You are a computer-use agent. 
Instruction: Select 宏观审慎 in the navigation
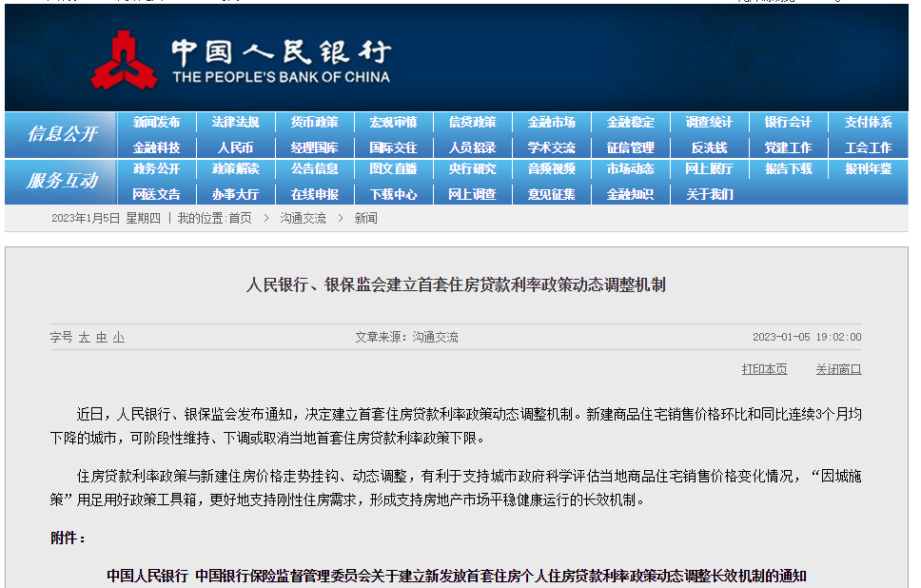394,122
